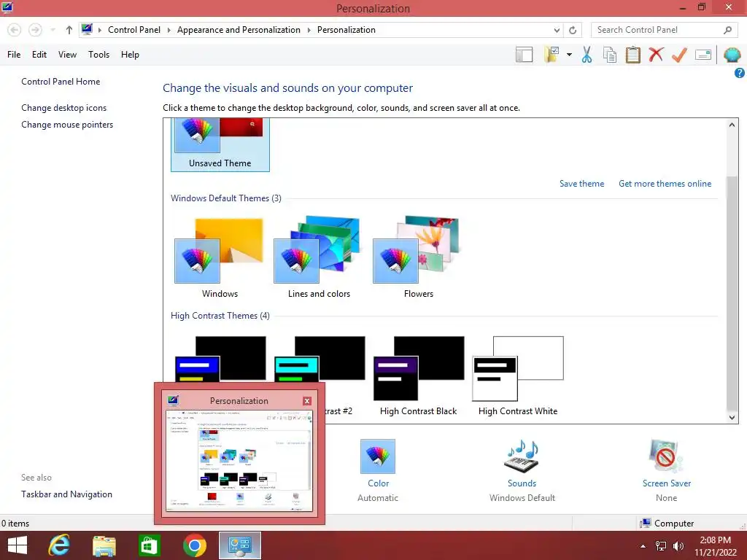Click the red X Delete icon
Viewport: 747px width, 560px height.
(656, 54)
